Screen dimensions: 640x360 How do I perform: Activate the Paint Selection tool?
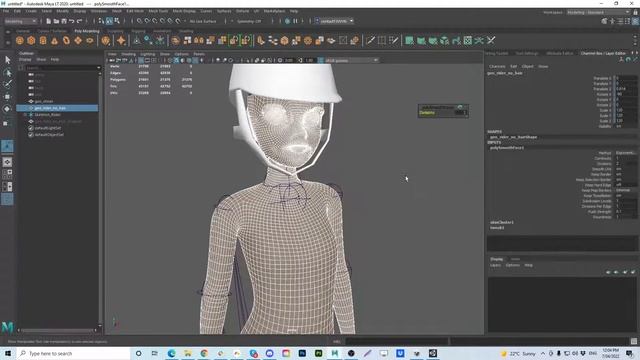[x=7, y=84]
